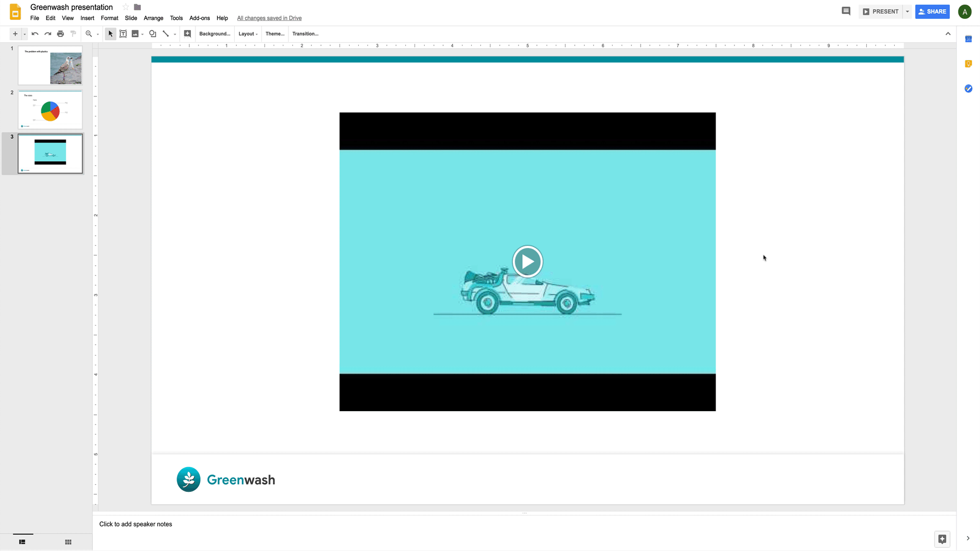Play the video on the slide

click(x=528, y=262)
